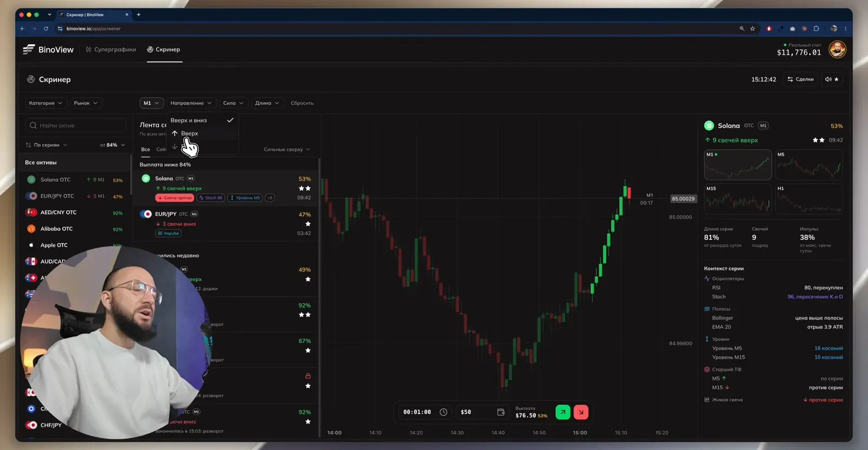Select "Alibaba OTC" in asset list
This screenshot has width=868, height=450.
click(75, 229)
